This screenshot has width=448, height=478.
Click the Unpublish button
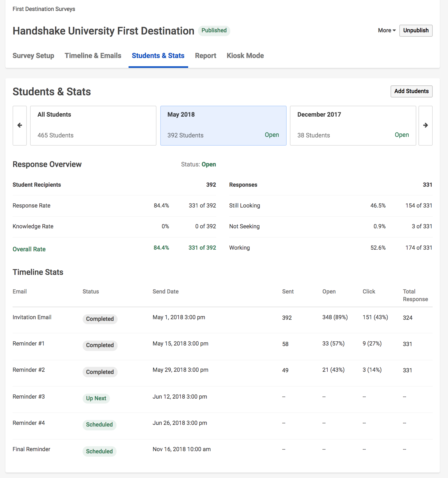click(x=415, y=31)
